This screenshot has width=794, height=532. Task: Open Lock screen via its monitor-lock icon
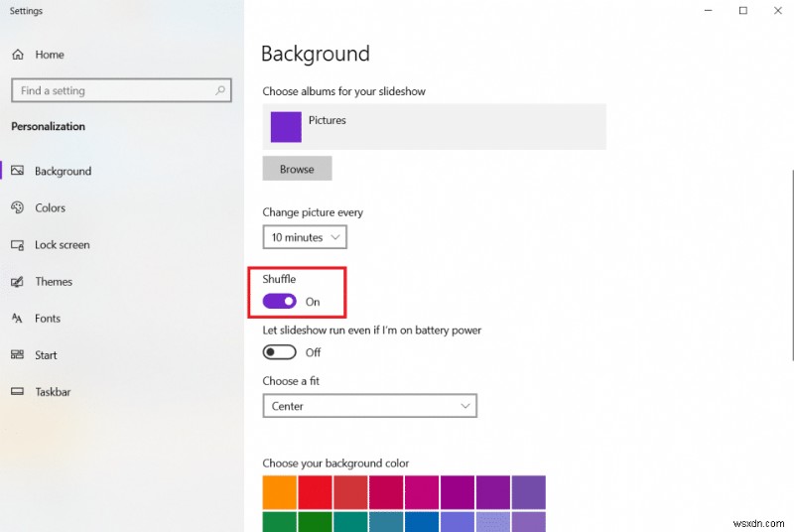coord(18,245)
